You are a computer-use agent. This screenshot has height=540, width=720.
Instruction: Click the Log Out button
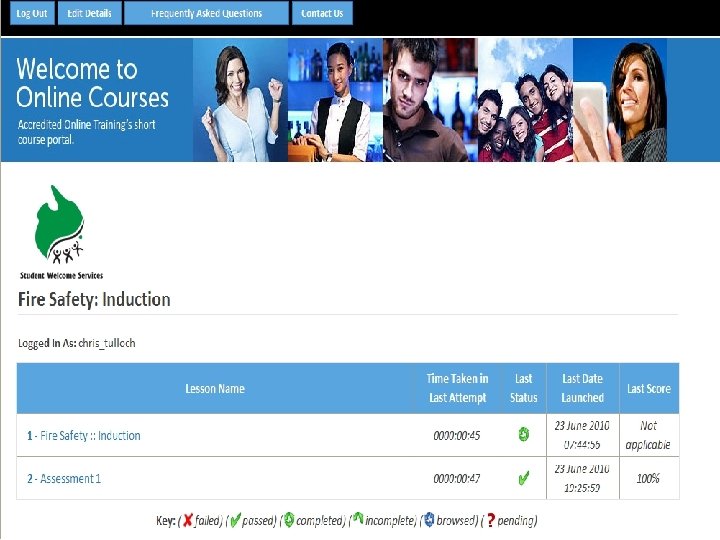[x=32, y=13]
